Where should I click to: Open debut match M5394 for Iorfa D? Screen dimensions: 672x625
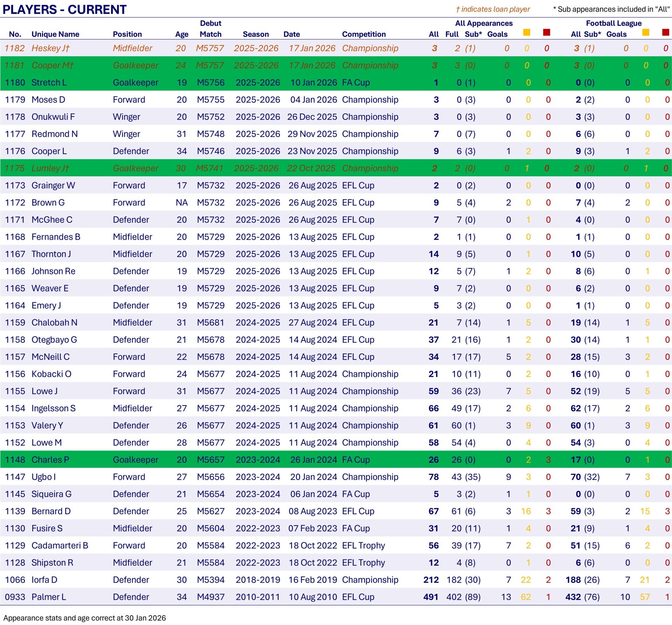(x=210, y=580)
